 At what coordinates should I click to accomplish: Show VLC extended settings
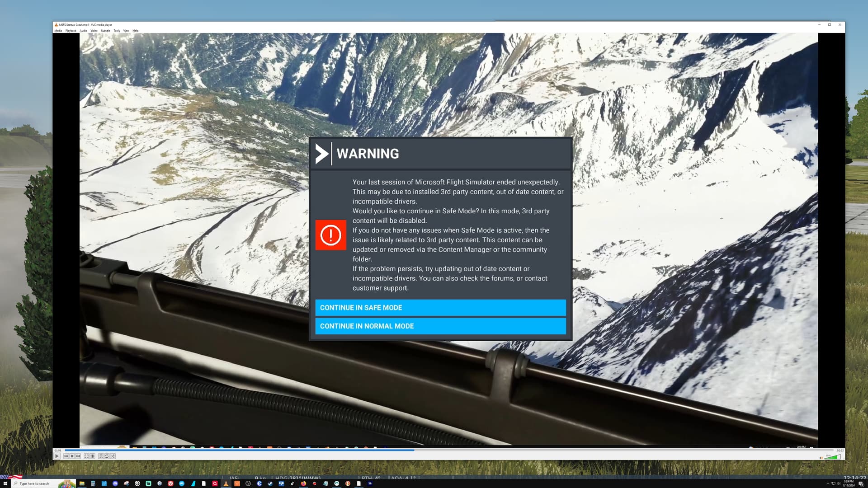pyautogui.click(x=92, y=456)
